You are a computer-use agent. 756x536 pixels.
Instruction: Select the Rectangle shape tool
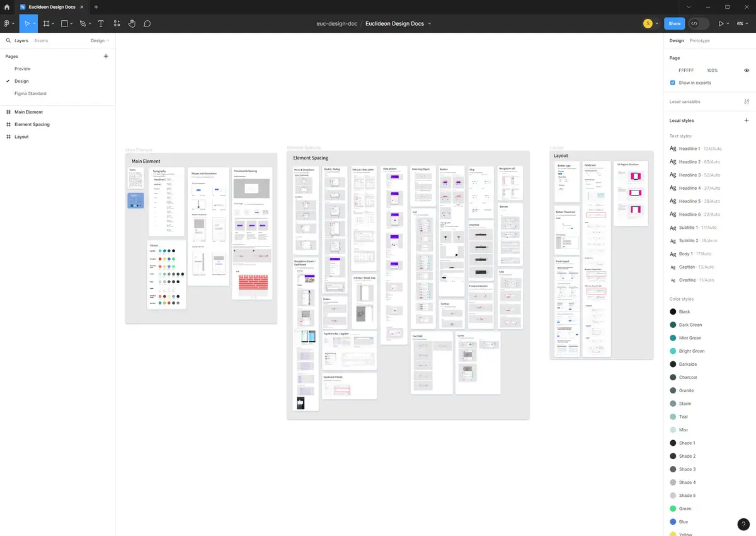64,23
